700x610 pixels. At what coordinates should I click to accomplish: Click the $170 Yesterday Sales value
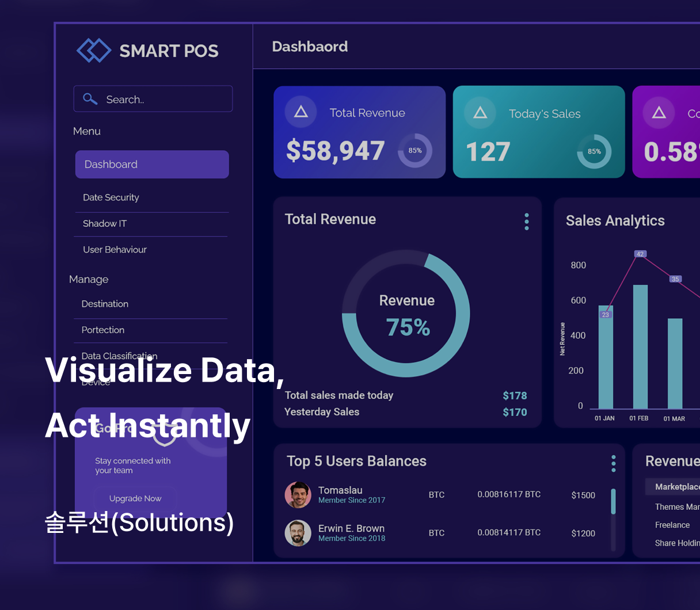click(515, 412)
